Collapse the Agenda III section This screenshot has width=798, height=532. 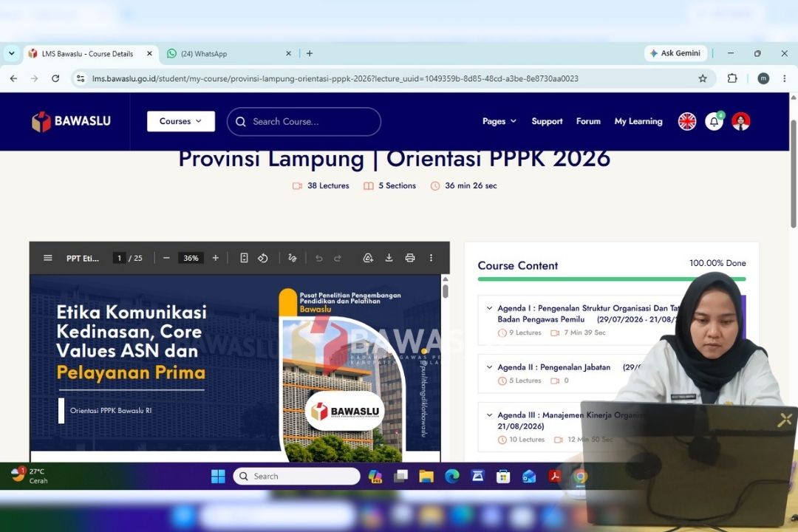coord(489,415)
